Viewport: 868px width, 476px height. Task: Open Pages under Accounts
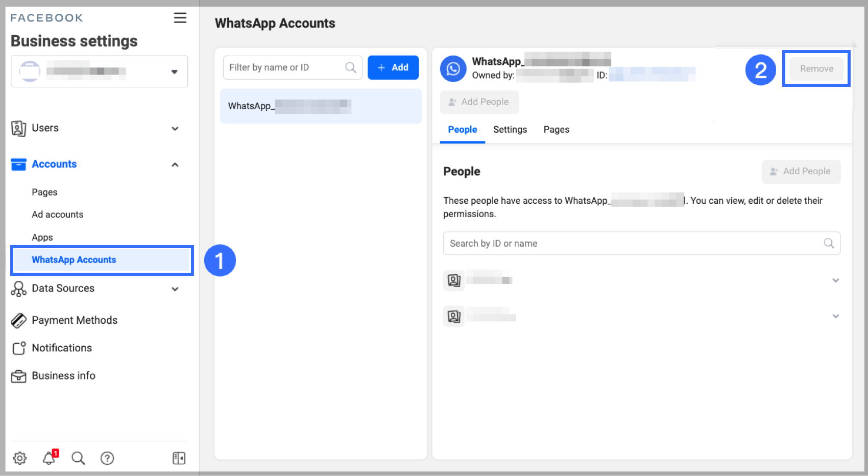44,192
